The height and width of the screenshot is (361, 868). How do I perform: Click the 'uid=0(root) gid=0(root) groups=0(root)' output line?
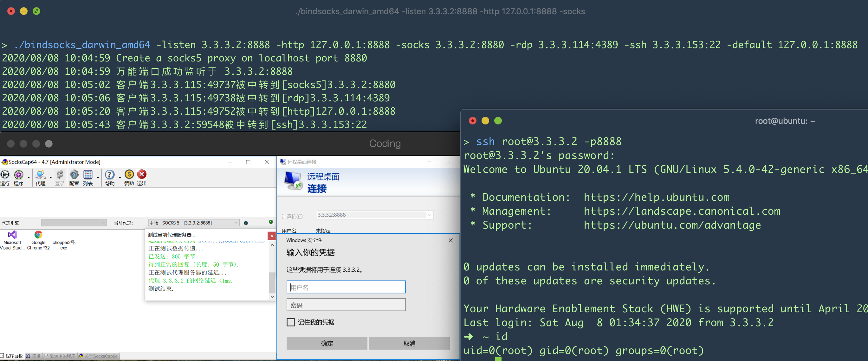(x=584, y=351)
